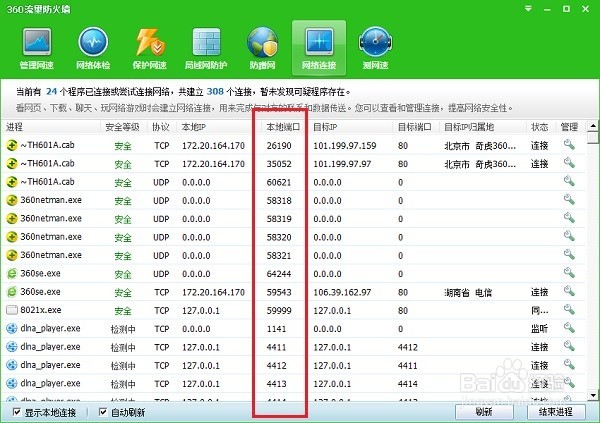Open the 防蹭网 anti-freeloading tool
The height and width of the screenshot is (423, 600).
(262, 48)
